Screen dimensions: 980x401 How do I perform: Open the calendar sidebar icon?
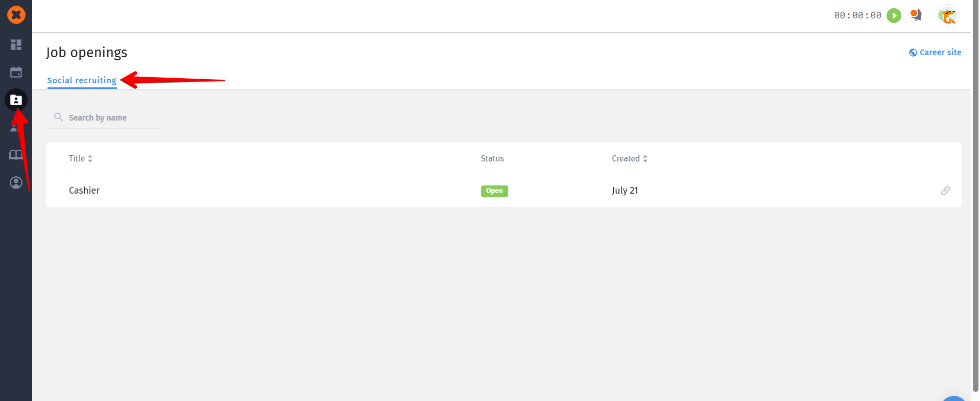pos(16,72)
